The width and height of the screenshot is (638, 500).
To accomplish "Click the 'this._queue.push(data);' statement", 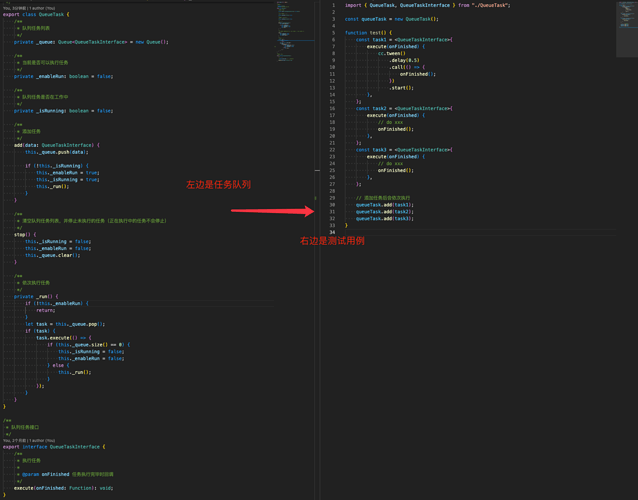I will 57,152.
